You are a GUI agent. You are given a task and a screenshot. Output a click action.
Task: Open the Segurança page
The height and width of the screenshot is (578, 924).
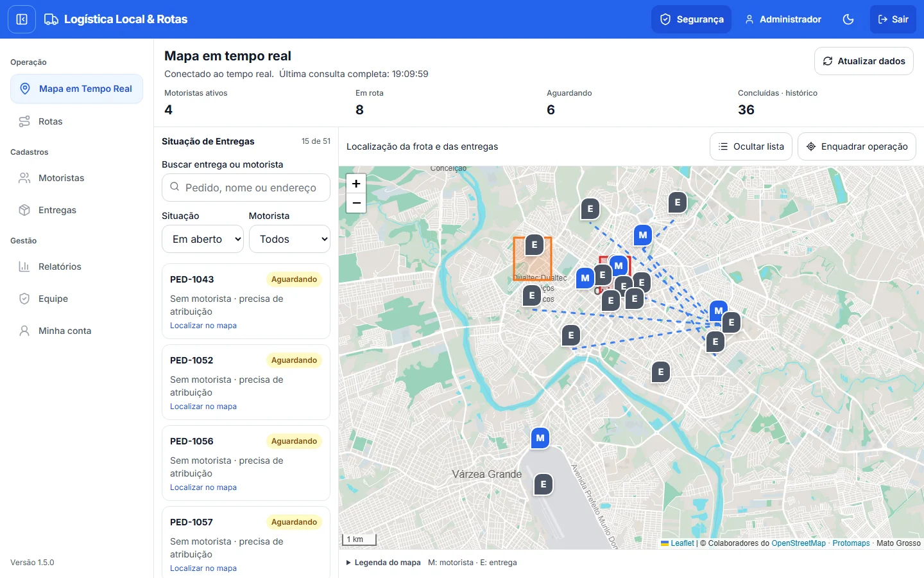pos(691,19)
